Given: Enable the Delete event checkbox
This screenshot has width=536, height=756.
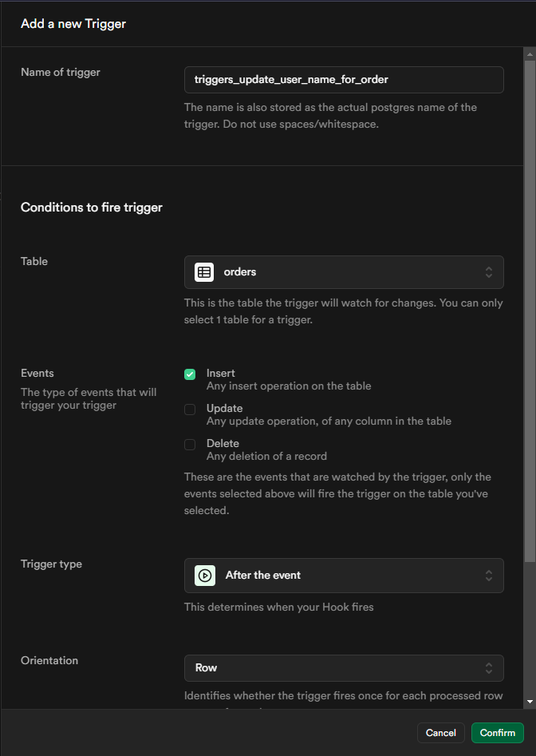Looking at the screenshot, I should 190,445.
